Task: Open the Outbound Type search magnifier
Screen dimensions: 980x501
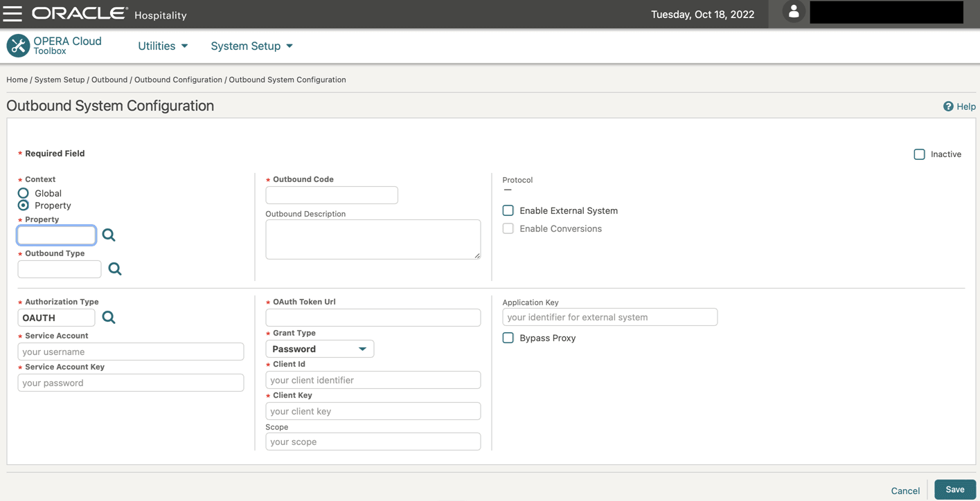Action: [114, 268]
